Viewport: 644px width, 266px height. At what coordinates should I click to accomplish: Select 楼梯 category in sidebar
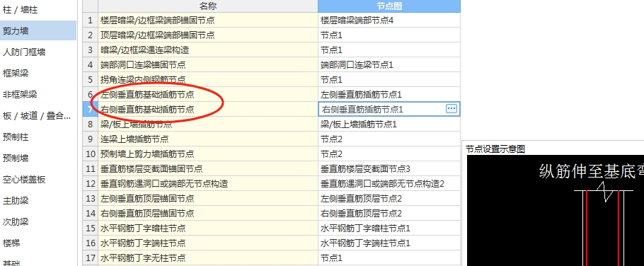(x=11, y=243)
